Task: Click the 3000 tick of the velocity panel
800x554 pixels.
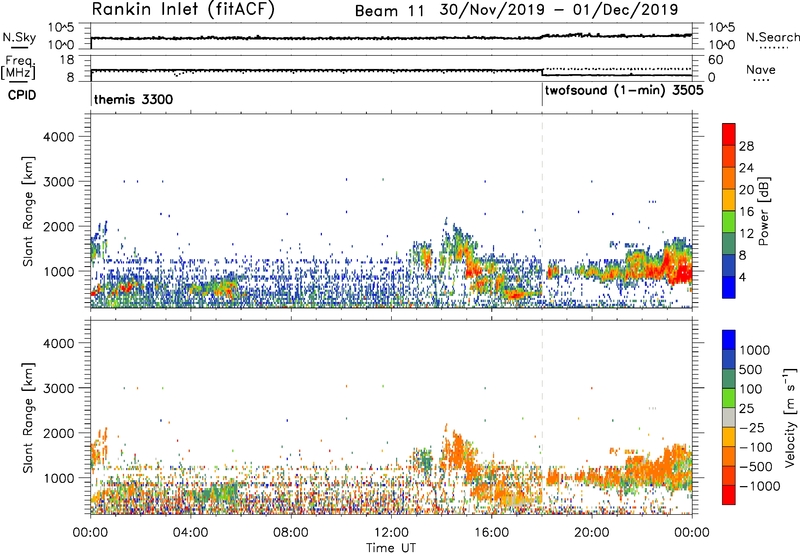Action: click(x=59, y=388)
